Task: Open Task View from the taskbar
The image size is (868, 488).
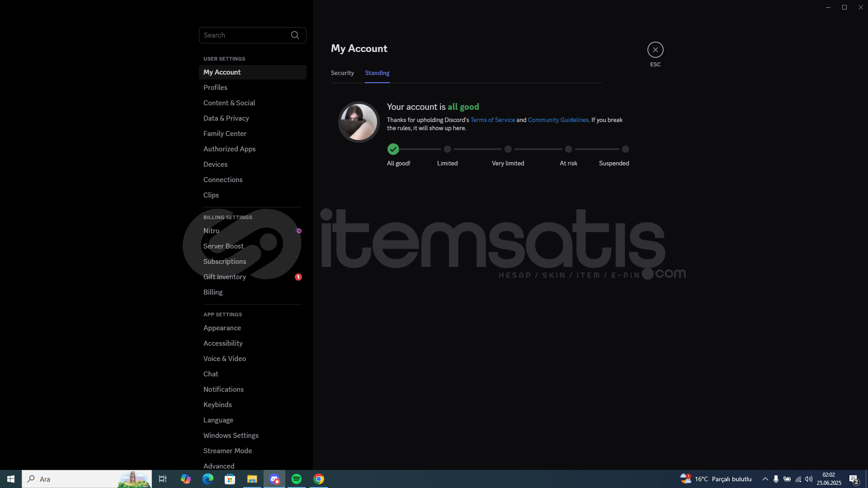Action: tap(163, 479)
